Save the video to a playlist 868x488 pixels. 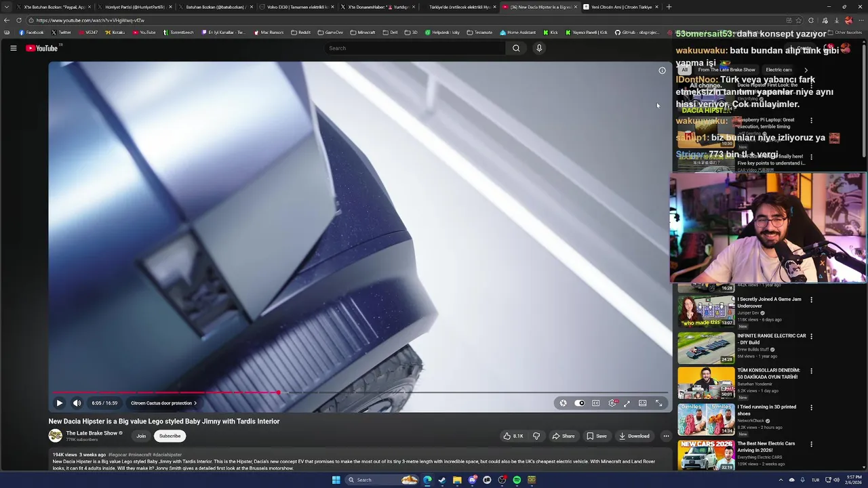pyautogui.click(x=597, y=436)
